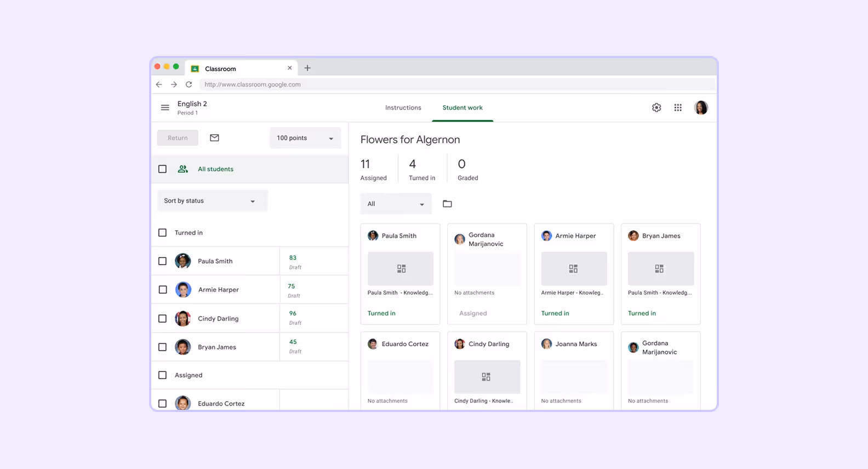
Task: Click Eduardo Cortez card avatar
Action: [x=373, y=344]
